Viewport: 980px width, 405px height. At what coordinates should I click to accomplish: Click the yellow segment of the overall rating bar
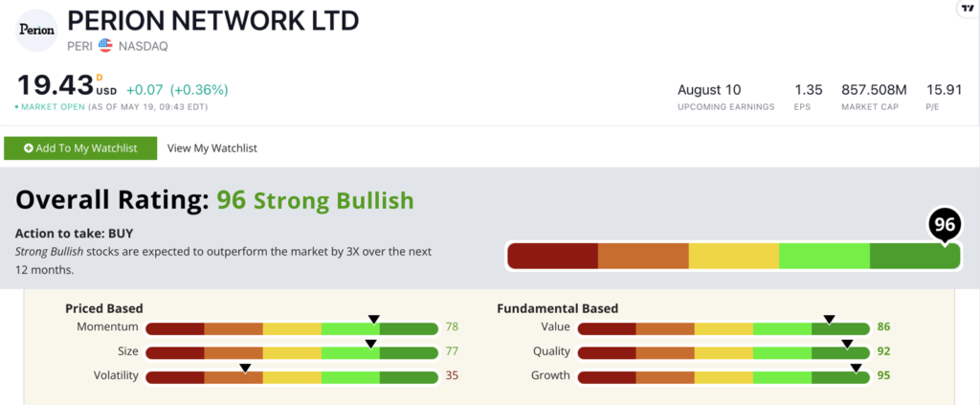pyautogui.click(x=733, y=256)
